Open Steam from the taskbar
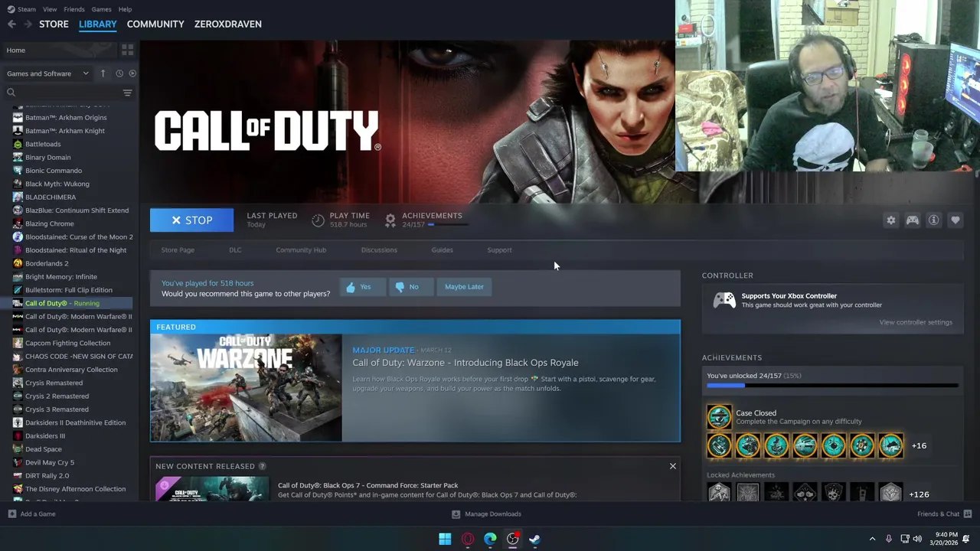This screenshot has height=551, width=980. click(x=535, y=539)
